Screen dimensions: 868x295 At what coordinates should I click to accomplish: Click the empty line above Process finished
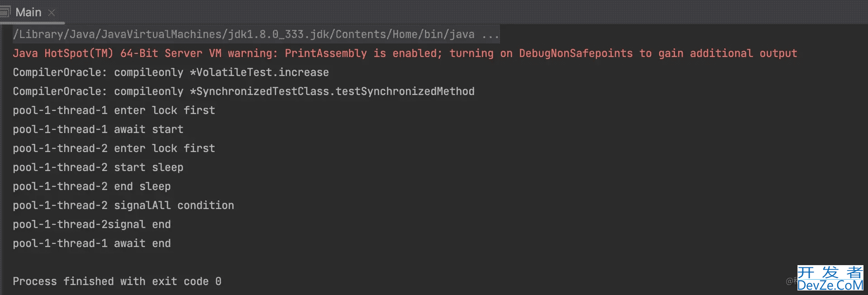[434, 262]
